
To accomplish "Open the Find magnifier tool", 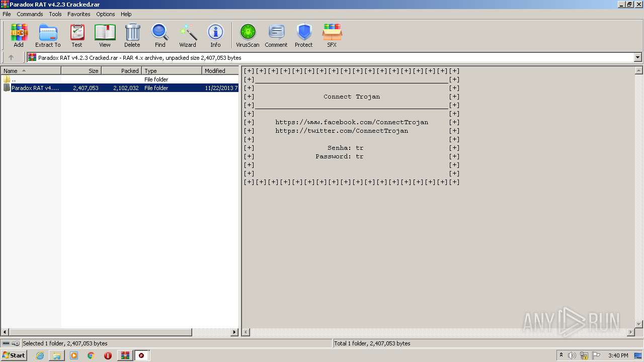I will coord(160,35).
